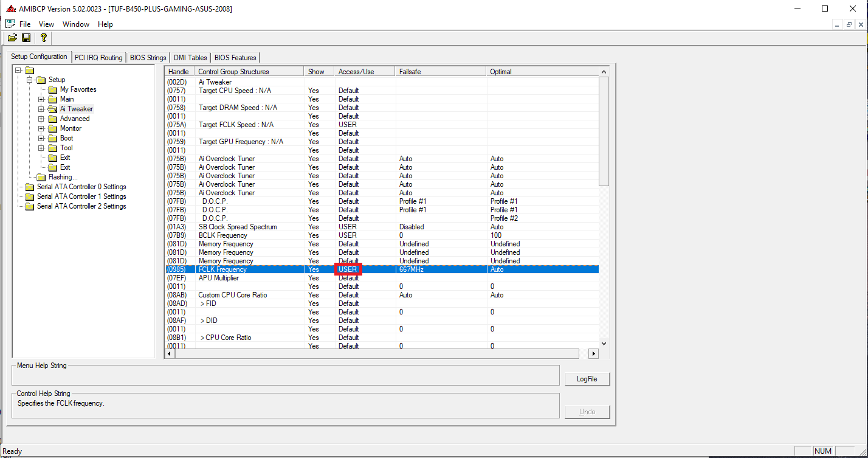Click the Handle column header

pos(180,72)
